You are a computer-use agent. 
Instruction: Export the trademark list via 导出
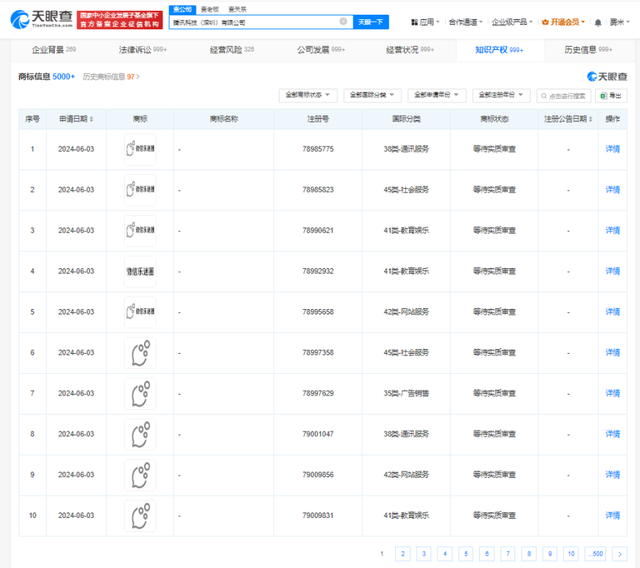click(611, 96)
